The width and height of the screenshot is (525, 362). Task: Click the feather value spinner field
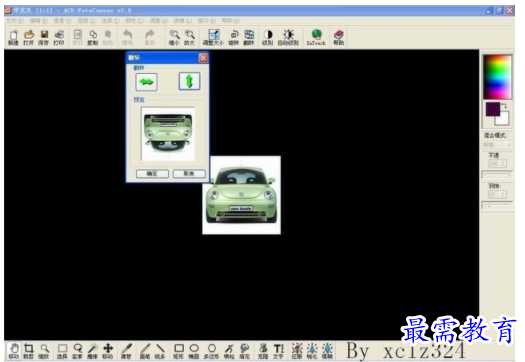(x=497, y=195)
